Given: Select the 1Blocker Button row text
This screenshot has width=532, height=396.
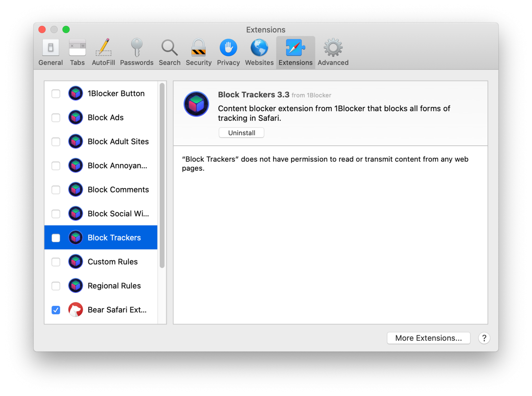Looking at the screenshot, I should [116, 93].
